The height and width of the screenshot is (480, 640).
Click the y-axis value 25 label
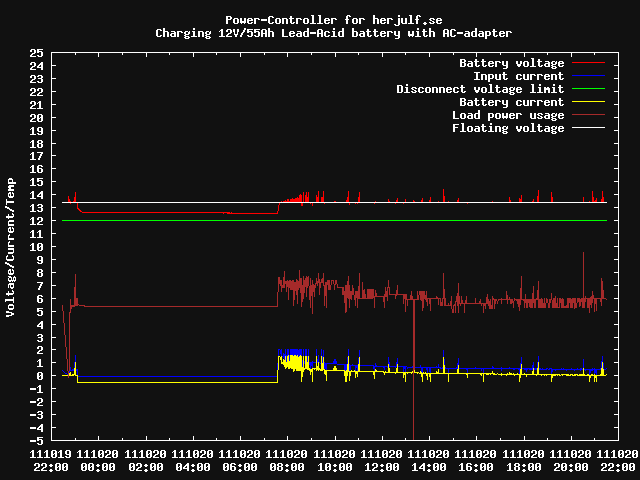click(36, 53)
